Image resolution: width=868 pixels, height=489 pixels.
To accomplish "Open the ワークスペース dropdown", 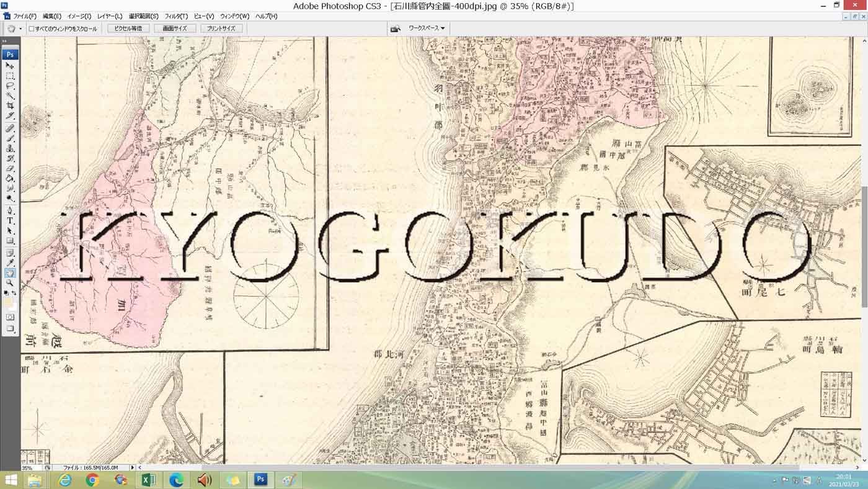I will [x=426, y=29].
